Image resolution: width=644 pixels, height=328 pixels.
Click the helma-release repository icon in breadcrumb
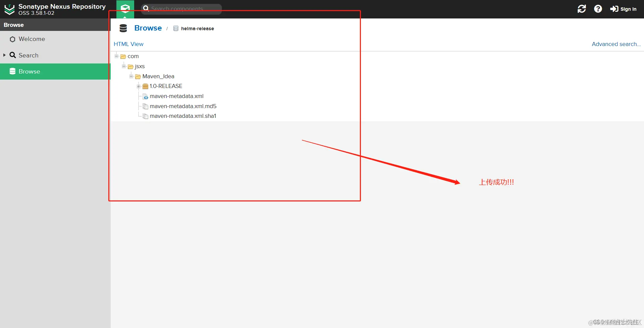pos(176,29)
